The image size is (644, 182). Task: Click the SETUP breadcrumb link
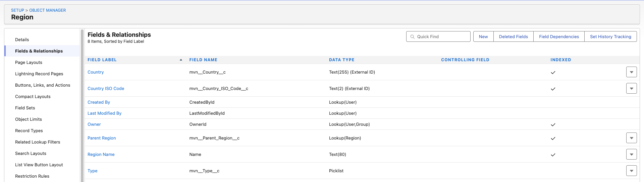click(17, 10)
